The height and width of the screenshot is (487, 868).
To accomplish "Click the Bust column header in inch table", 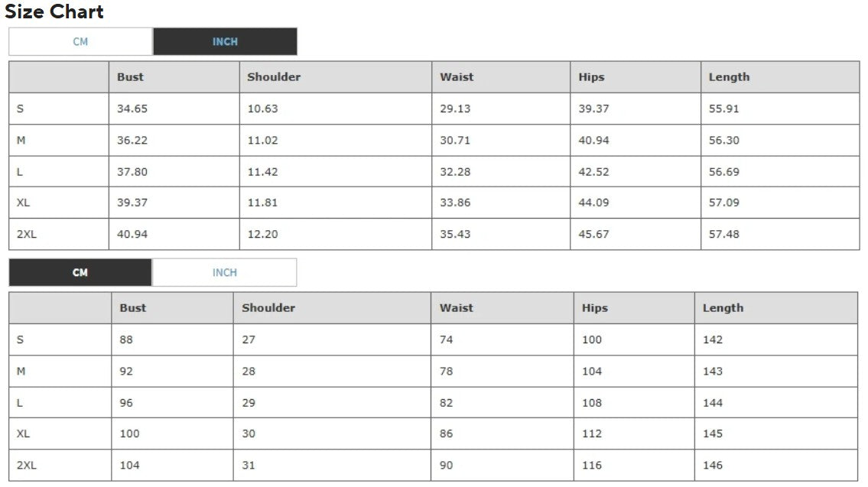I will 130,77.
